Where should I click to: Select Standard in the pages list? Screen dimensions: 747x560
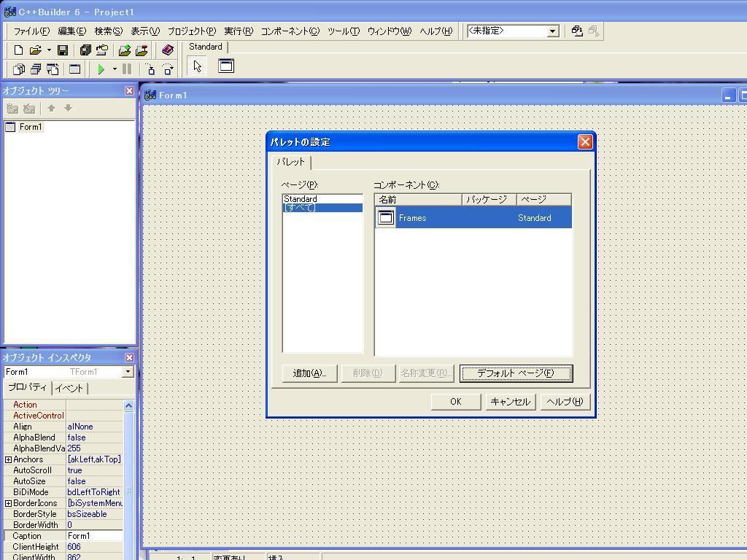click(301, 199)
